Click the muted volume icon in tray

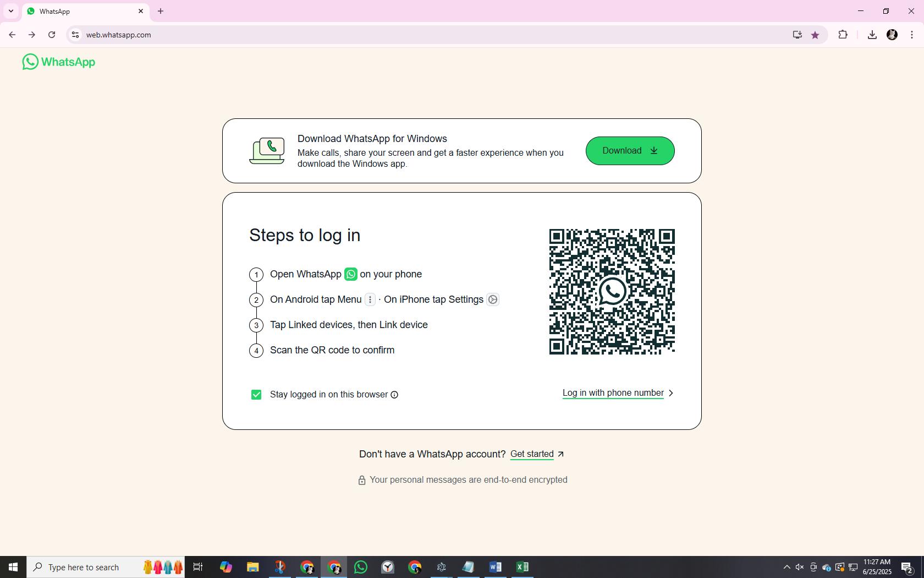point(800,567)
